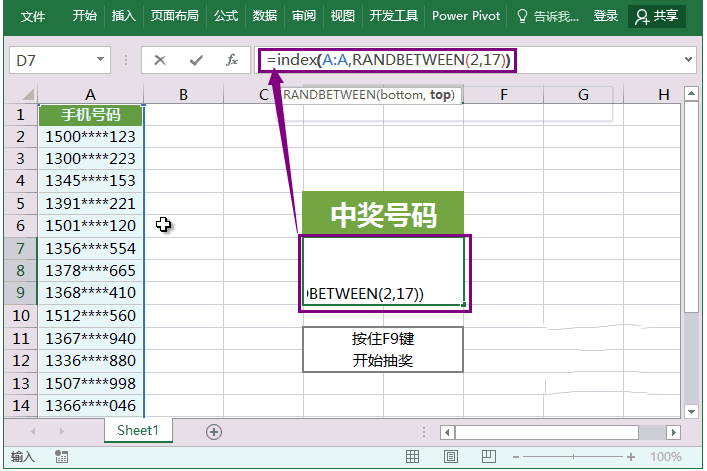Open the 页面布局 ribbon tab

tap(174, 16)
